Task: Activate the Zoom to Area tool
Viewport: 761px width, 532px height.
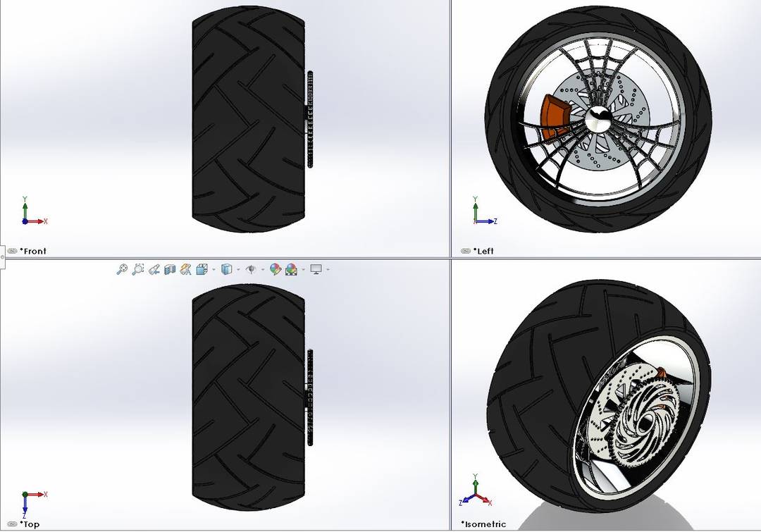Action: (x=138, y=268)
